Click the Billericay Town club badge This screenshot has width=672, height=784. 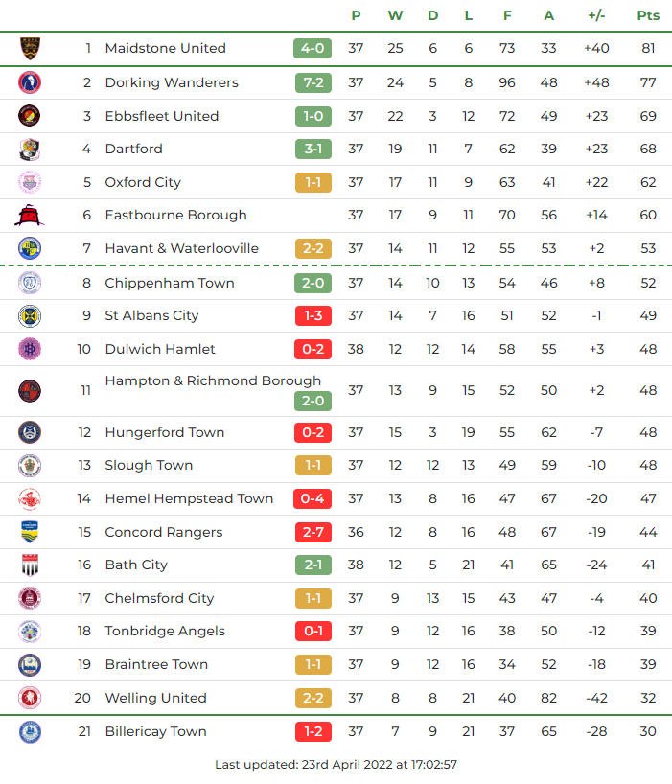[x=30, y=731]
